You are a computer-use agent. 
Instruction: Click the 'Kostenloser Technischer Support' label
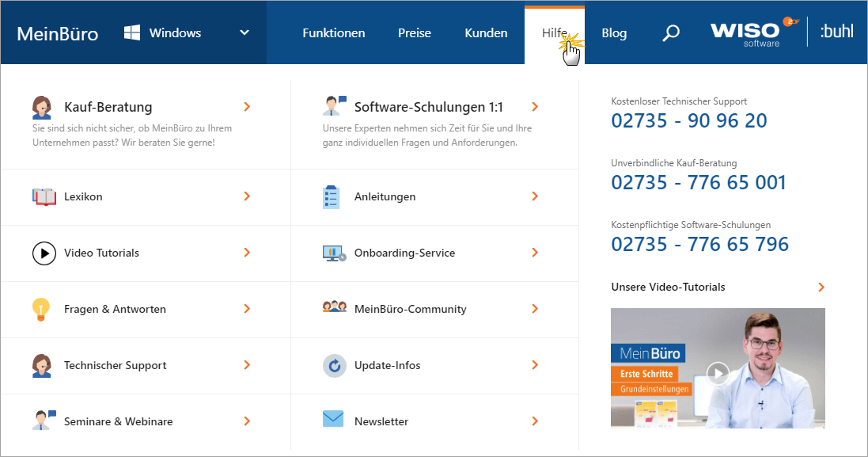click(x=679, y=101)
